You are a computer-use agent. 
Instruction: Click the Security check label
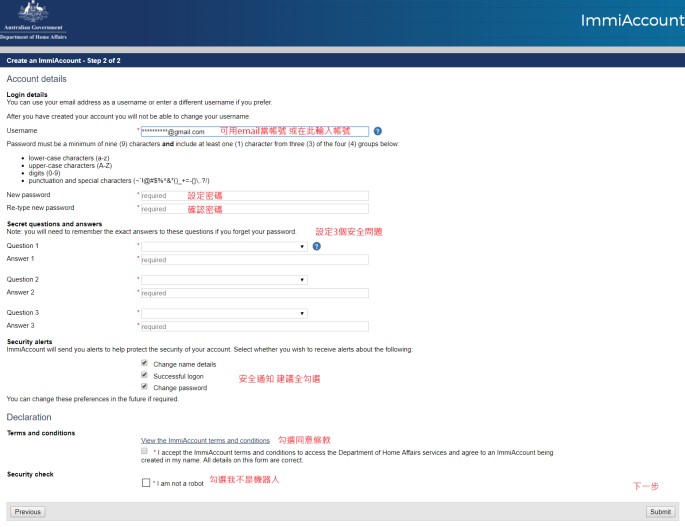click(30, 474)
